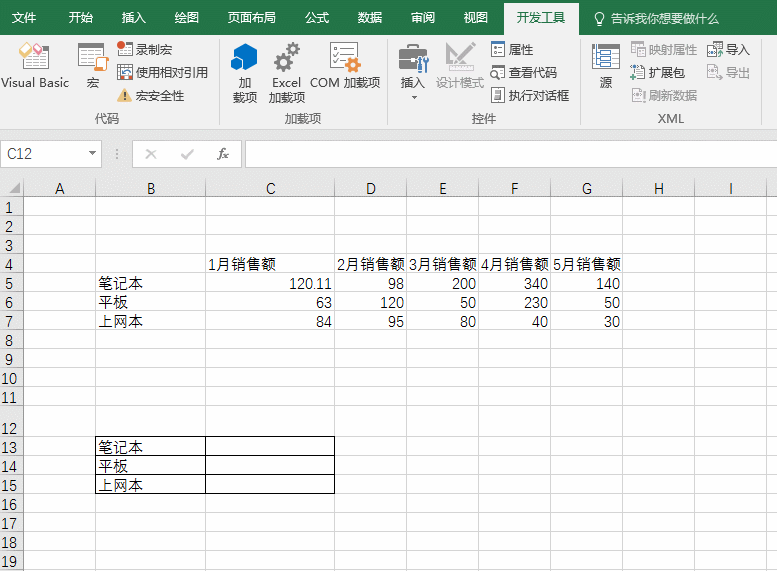Open 宏安全性 macro security settings

[x=151, y=95]
